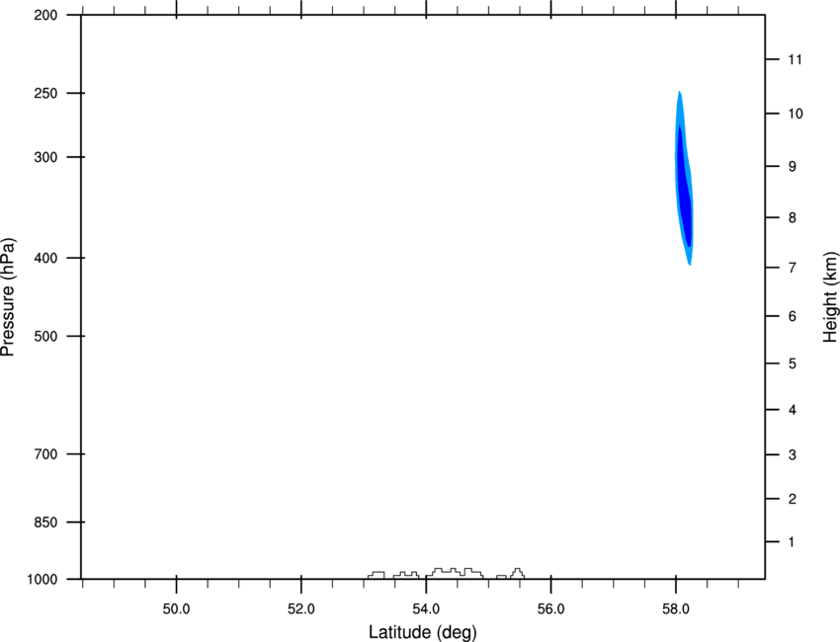The image size is (840, 642).
Task: Click the 10 km height label
Action: coord(796,114)
